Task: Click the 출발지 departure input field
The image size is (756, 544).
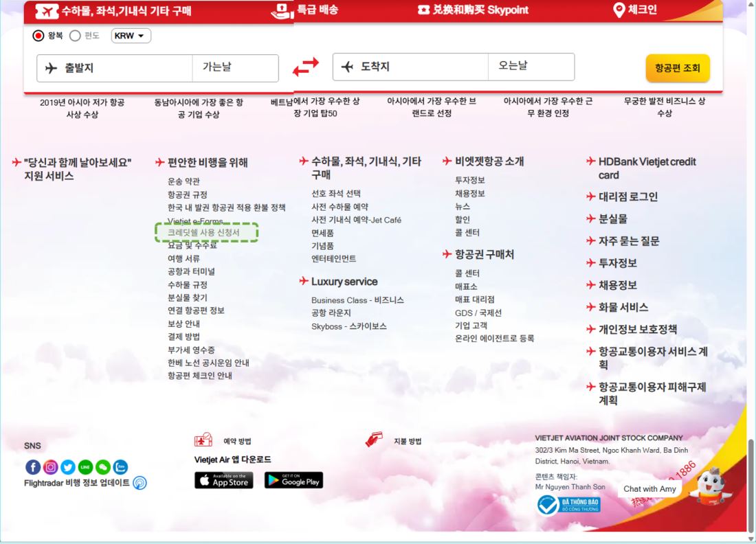Action: click(x=115, y=68)
